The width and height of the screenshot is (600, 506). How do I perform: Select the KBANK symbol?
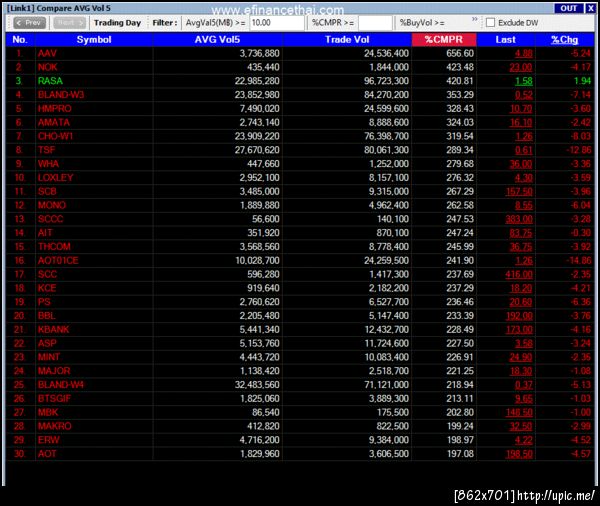coord(54,329)
